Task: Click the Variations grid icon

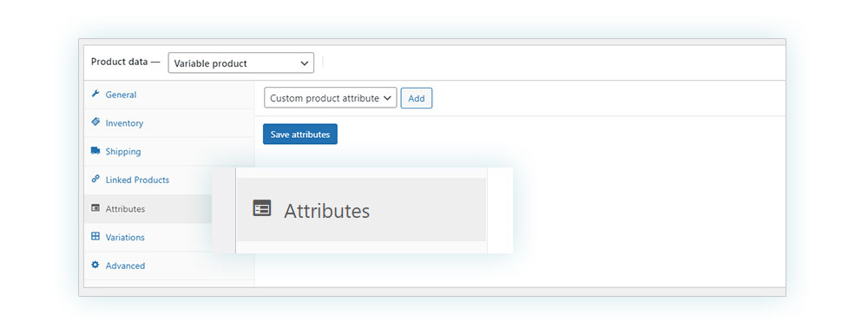Action: click(95, 236)
